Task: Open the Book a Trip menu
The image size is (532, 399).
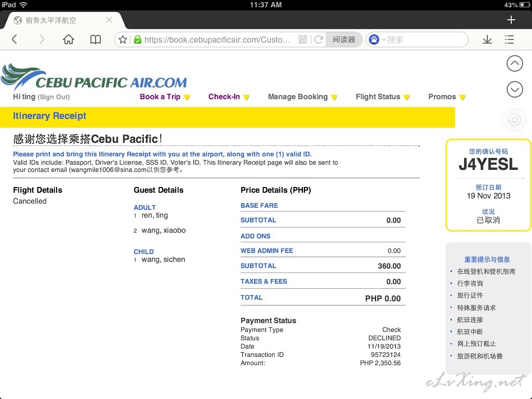Action: [x=160, y=97]
